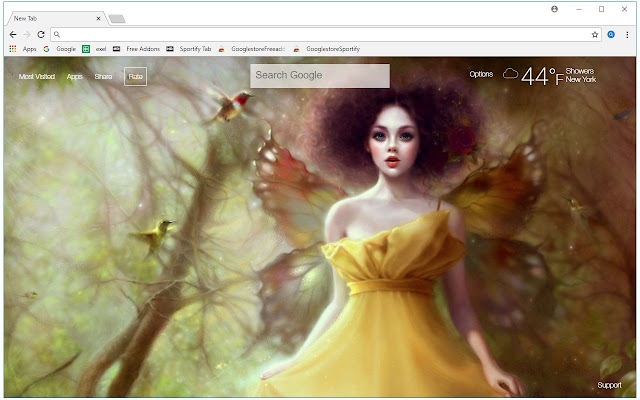Click the browser forward arrow
This screenshot has height=400, width=640.
(27, 35)
